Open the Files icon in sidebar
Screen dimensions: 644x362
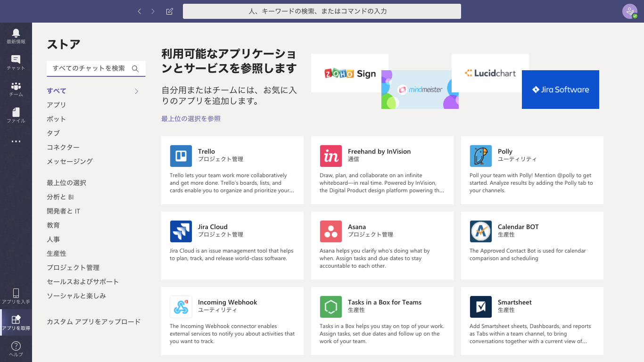16,113
